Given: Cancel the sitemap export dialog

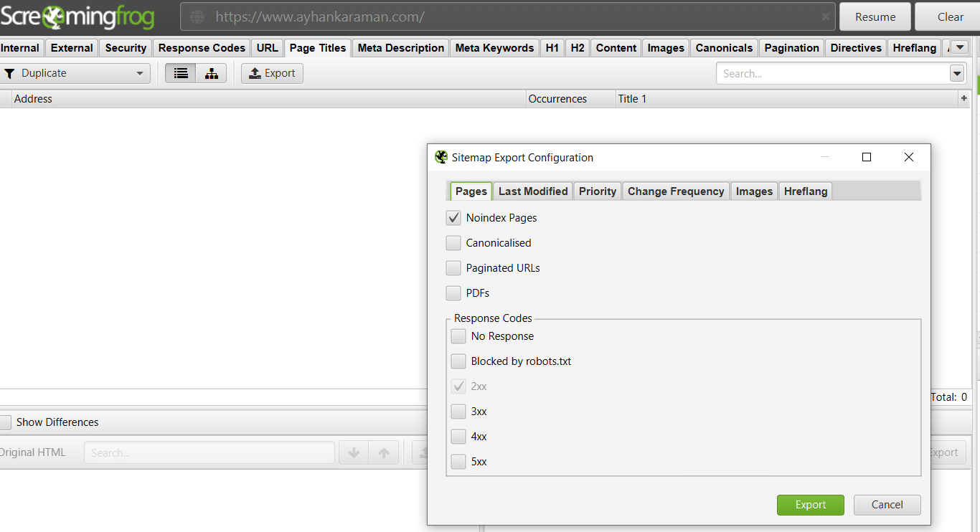Looking at the screenshot, I should (887, 505).
